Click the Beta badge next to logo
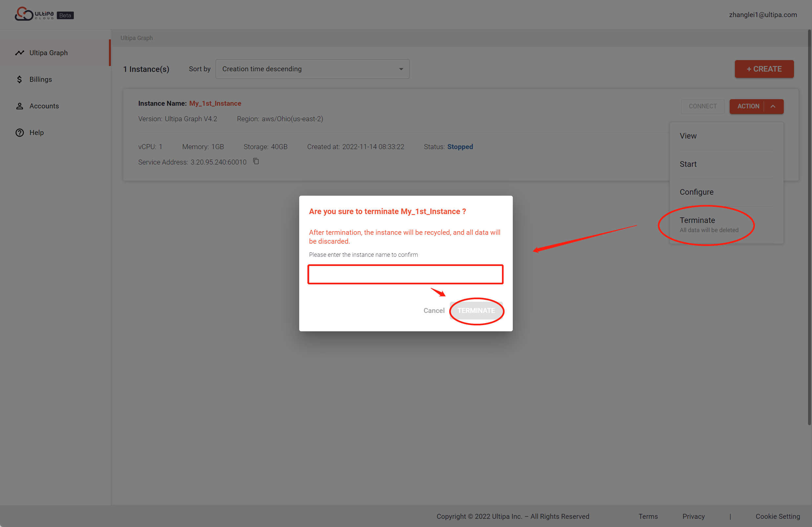 pos(65,15)
